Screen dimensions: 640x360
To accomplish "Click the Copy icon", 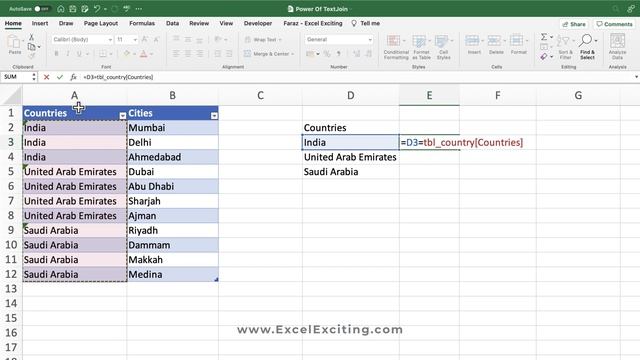I will pyautogui.click(x=31, y=47).
